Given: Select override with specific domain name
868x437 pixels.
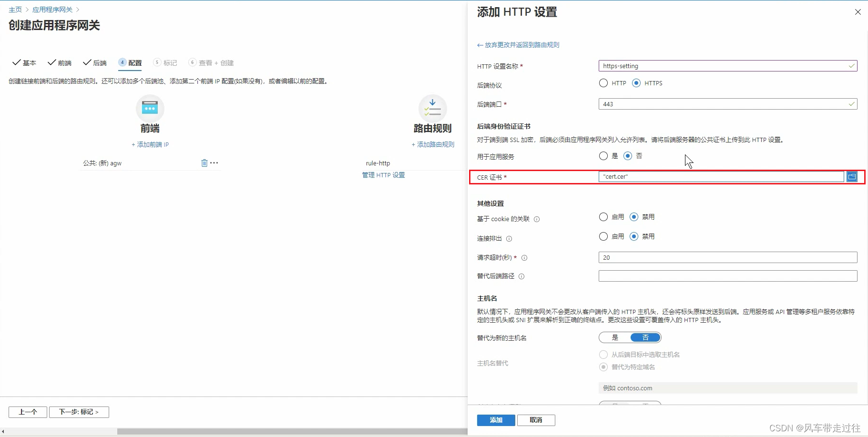Looking at the screenshot, I should (x=603, y=367).
